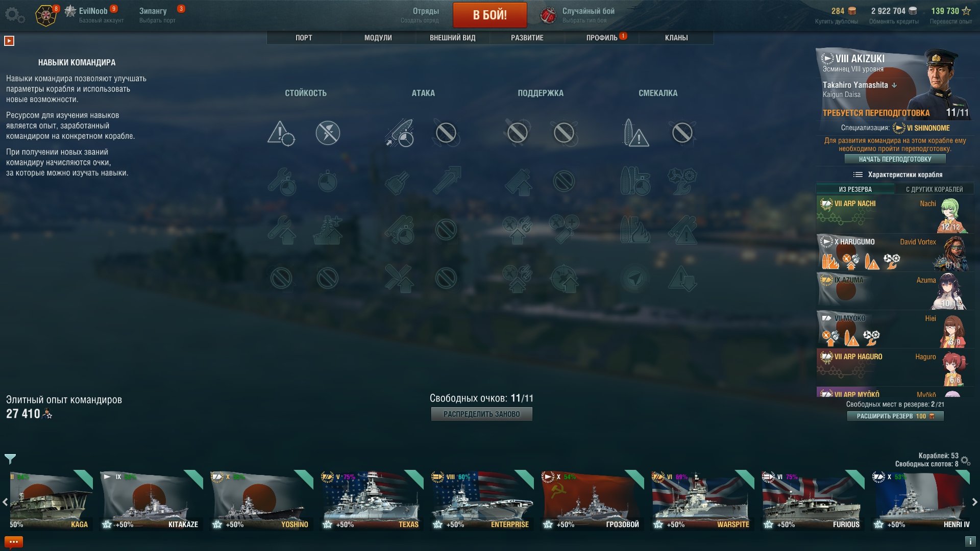Switch to С других кораблей list
Image resolution: width=980 pixels, height=551 pixels.
[x=934, y=189]
